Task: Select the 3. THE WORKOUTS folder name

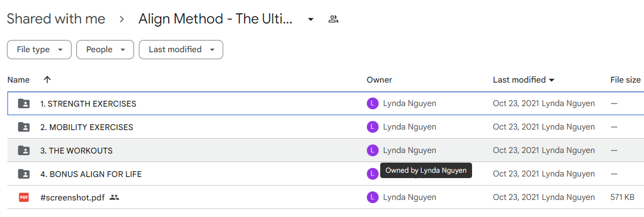Action: click(x=76, y=151)
